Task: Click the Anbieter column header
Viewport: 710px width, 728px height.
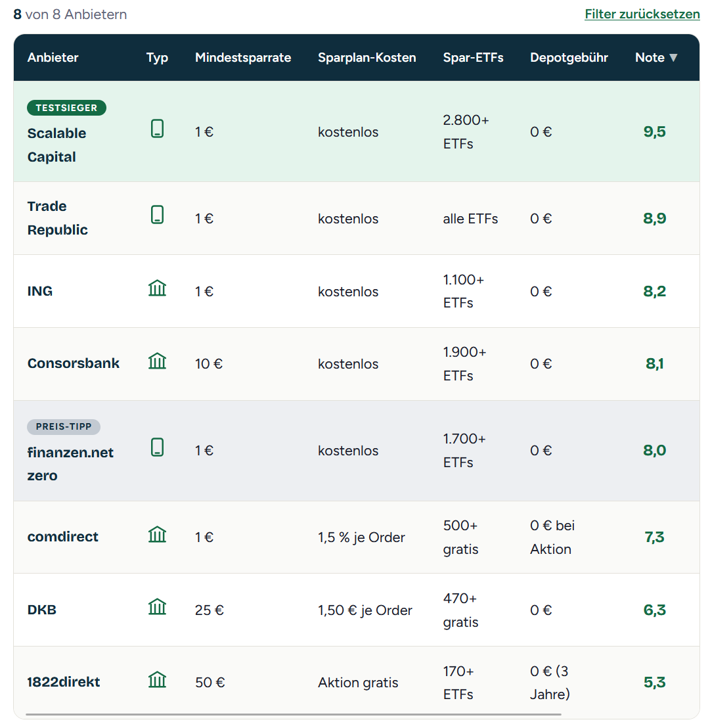Action: [53, 58]
